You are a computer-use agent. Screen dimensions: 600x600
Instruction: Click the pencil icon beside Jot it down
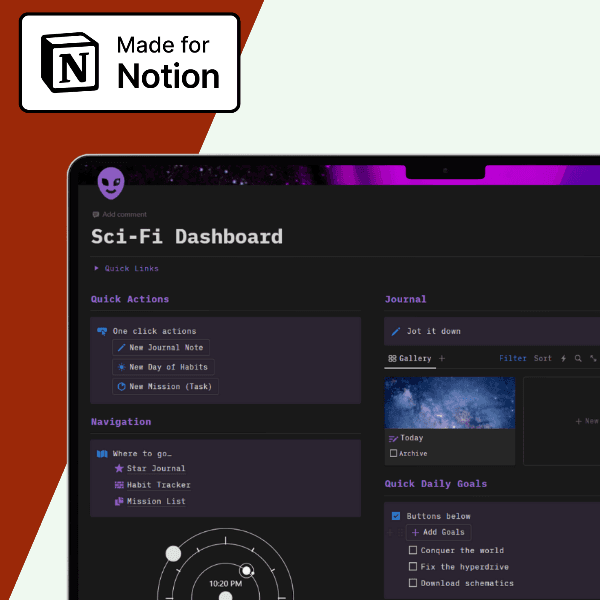[x=396, y=331]
